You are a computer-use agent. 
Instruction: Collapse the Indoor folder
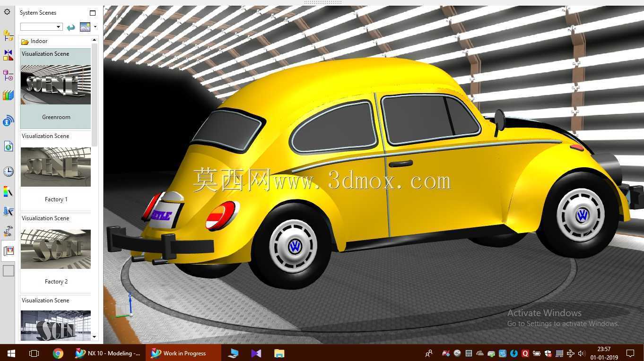[25, 42]
